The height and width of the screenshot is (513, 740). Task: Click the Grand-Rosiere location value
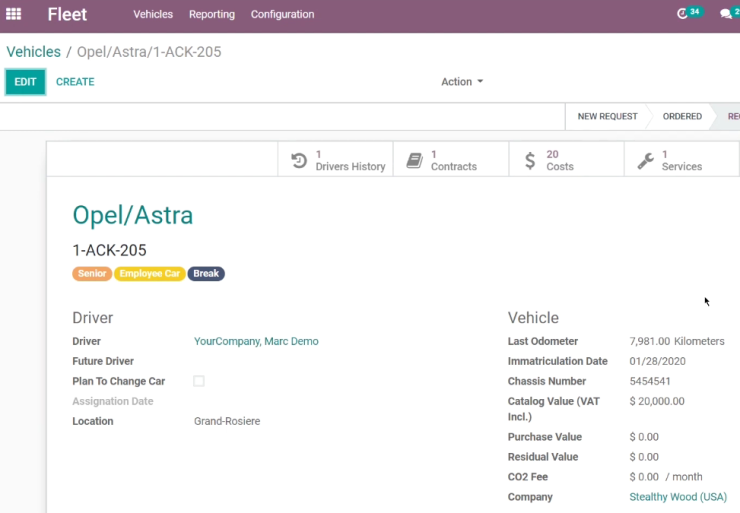(x=227, y=421)
